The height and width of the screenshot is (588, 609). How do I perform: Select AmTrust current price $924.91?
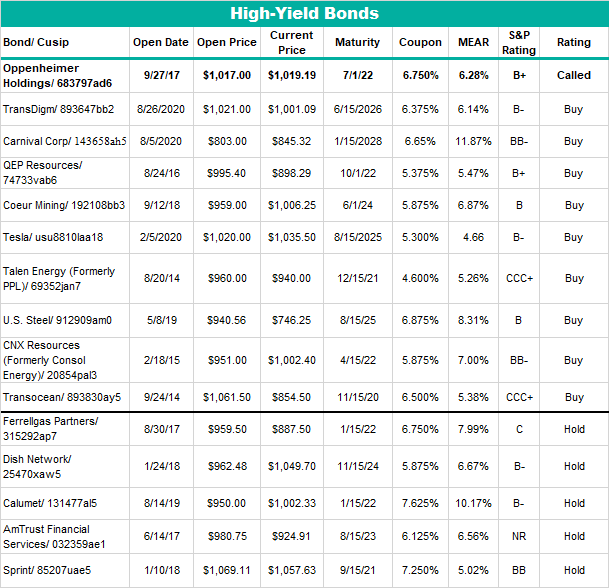pyautogui.click(x=292, y=536)
